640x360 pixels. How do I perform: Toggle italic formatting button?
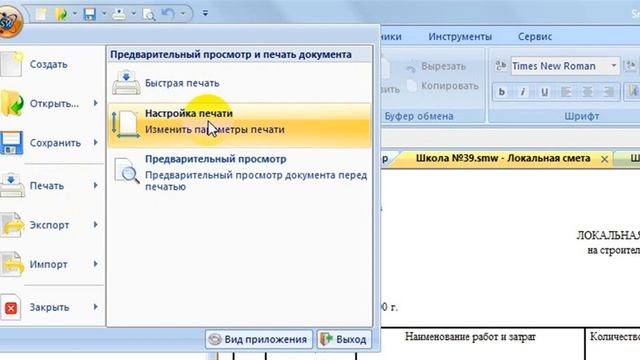pyautogui.click(x=522, y=92)
